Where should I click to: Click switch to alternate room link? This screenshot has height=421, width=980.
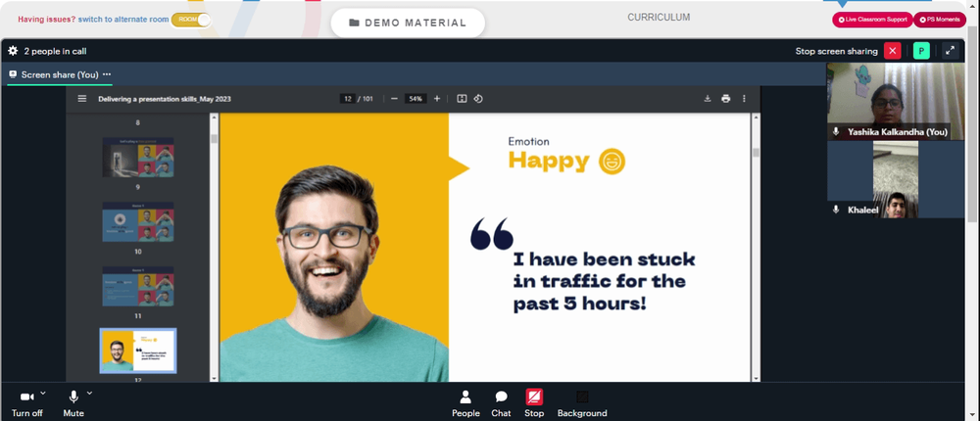123,20
